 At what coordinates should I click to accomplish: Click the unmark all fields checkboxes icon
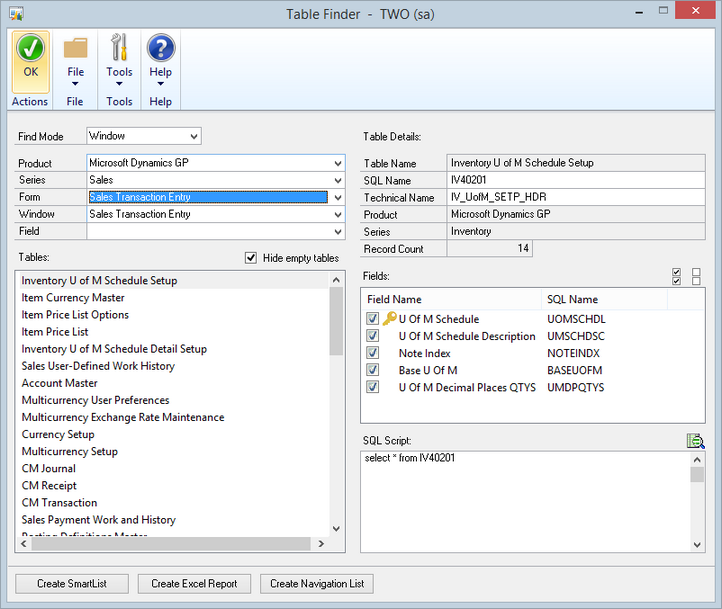pos(696,277)
